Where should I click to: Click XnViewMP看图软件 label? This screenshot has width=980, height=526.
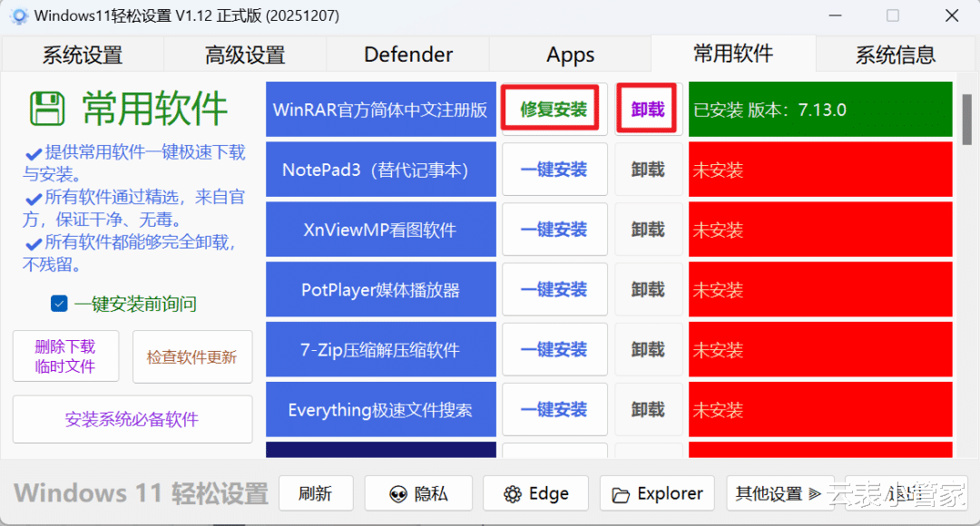(x=380, y=229)
